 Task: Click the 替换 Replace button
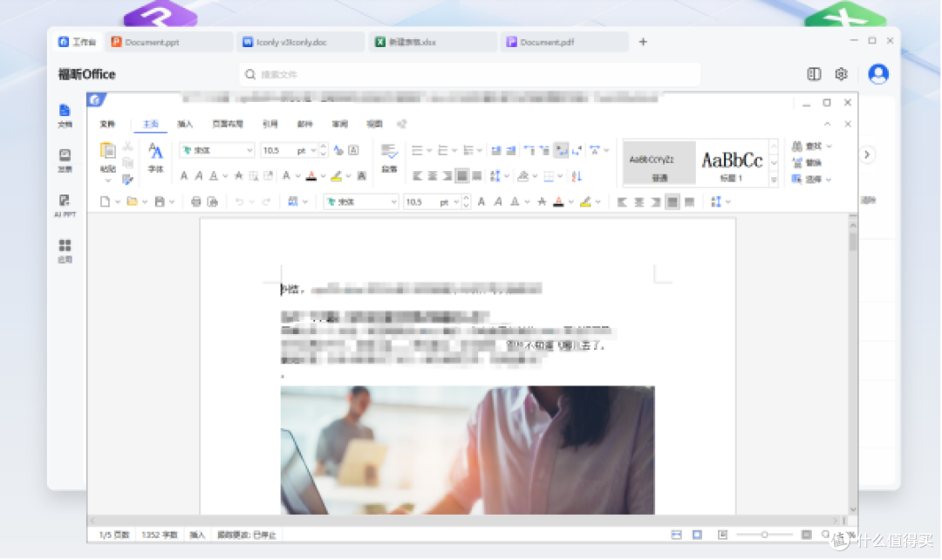(x=807, y=163)
